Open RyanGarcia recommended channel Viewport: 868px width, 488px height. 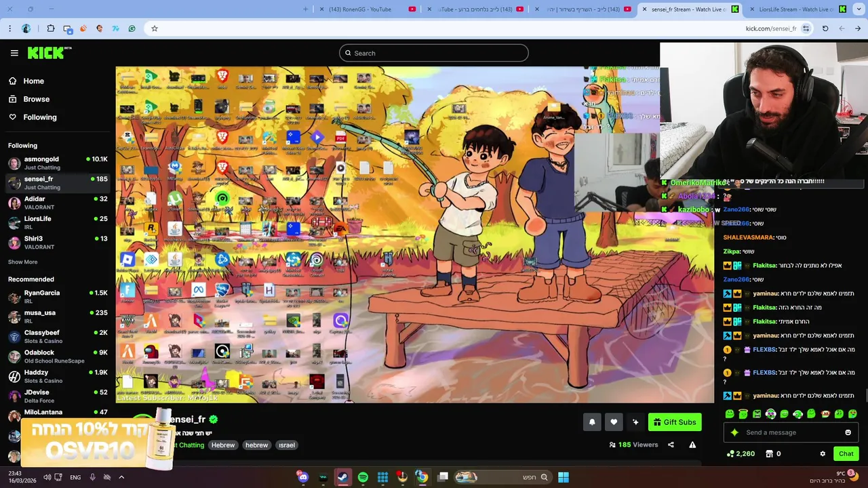pyautogui.click(x=58, y=297)
